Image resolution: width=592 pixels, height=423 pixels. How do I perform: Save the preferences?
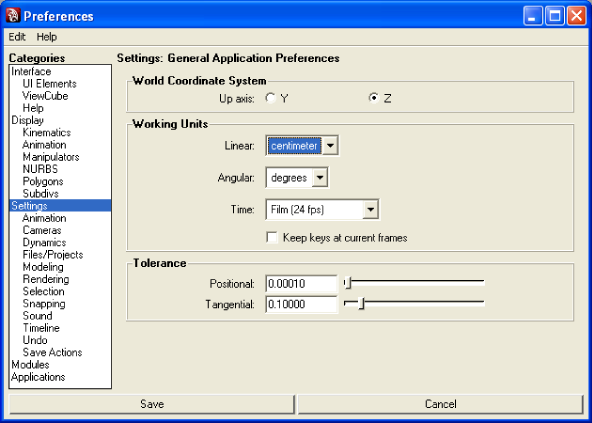(152, 404)
